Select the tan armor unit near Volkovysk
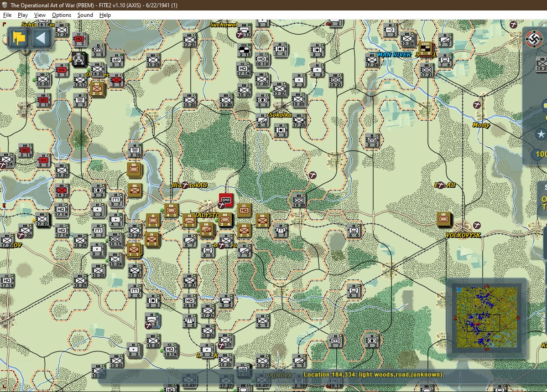The width and height of the screenshot is (547, 392). [x=444, y=220]
